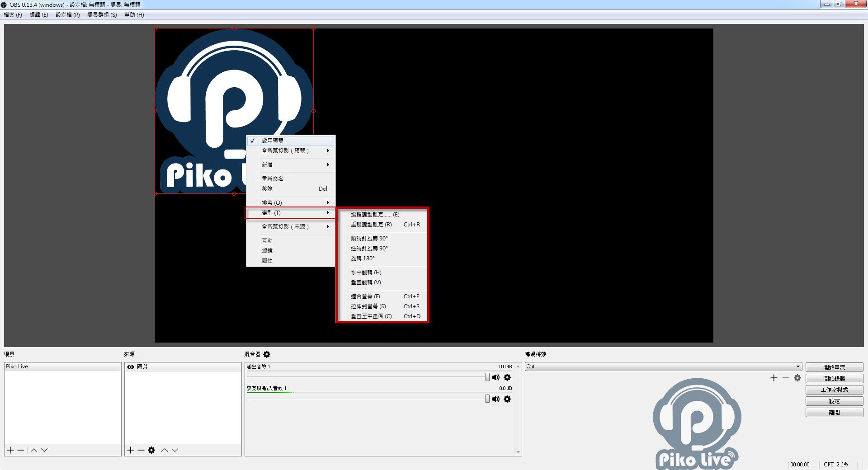This screenshot has width=868, height=470.
Task: Expand 全螢幕投影（來源）submenu
Action: (x=291, y=227)
